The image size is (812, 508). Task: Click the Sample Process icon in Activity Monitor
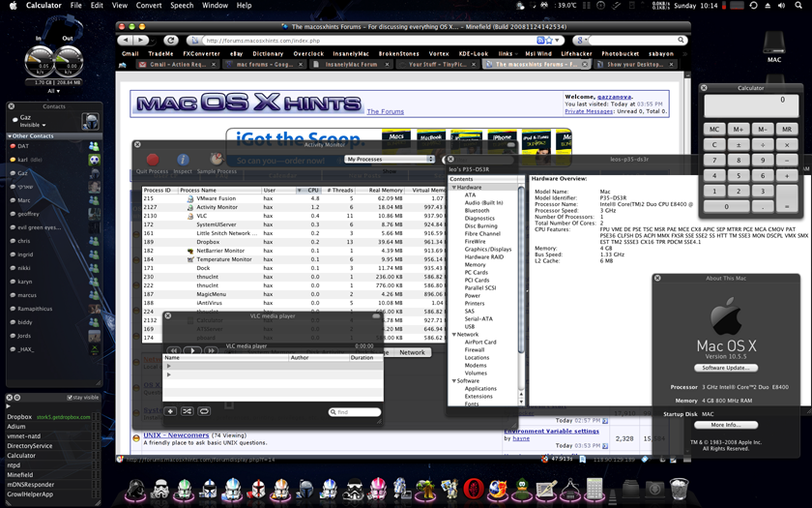coord(217,159)
